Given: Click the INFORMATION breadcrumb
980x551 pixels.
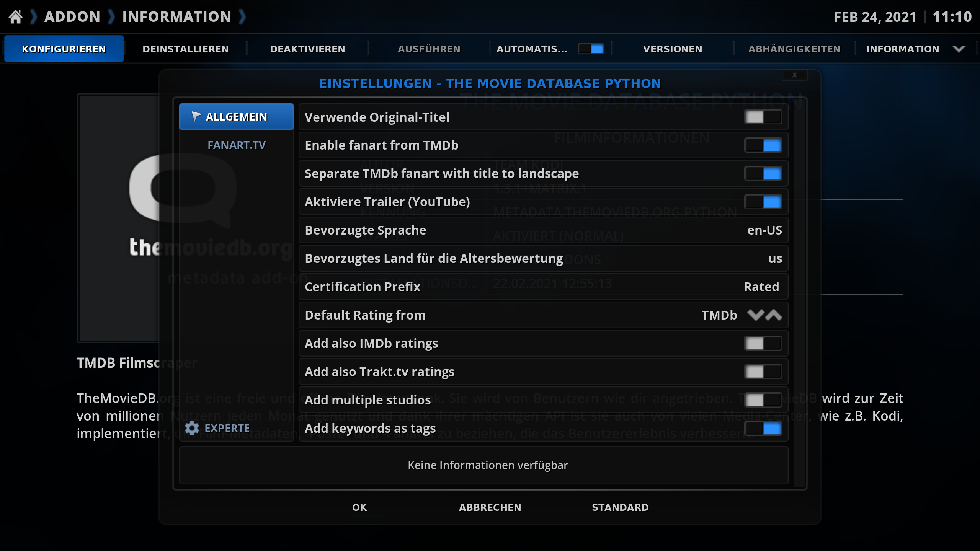Looking at the screenshot, I should tap(177, 17).
